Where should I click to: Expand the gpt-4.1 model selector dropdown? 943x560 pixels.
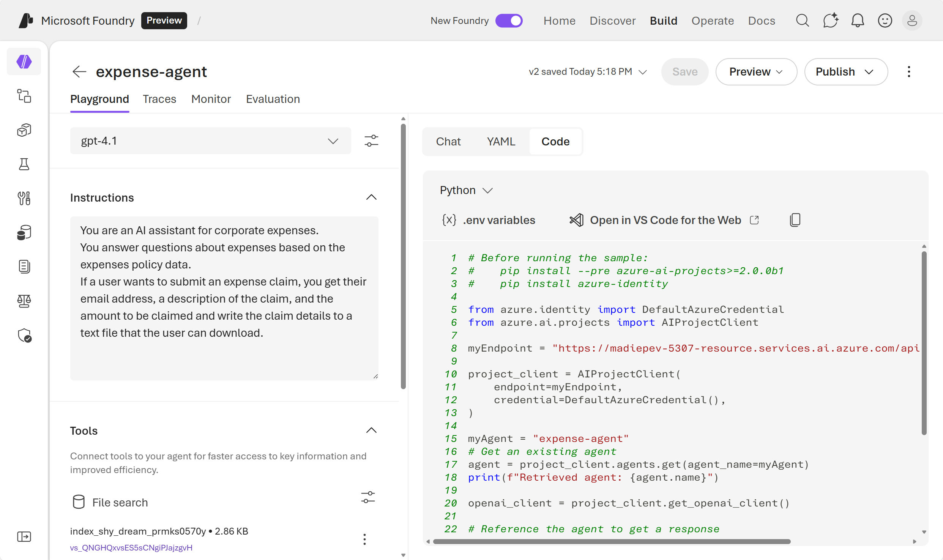333,140
